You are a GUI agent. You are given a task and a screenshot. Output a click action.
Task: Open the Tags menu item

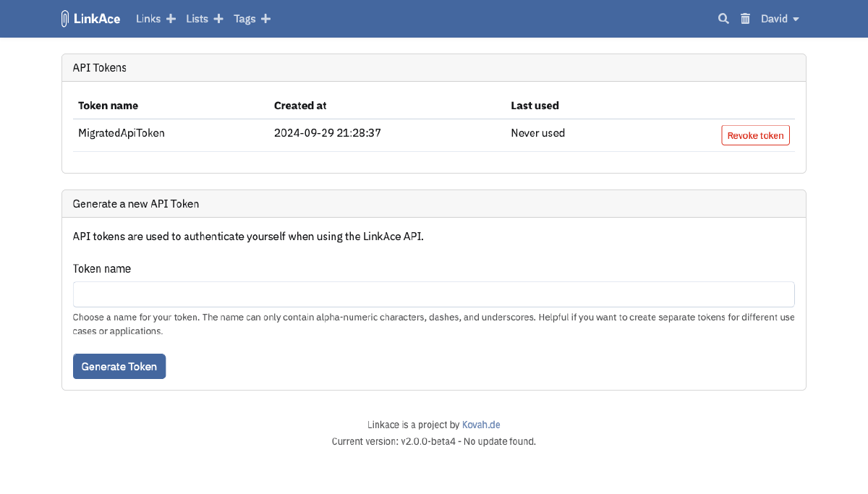pos(244,18)
